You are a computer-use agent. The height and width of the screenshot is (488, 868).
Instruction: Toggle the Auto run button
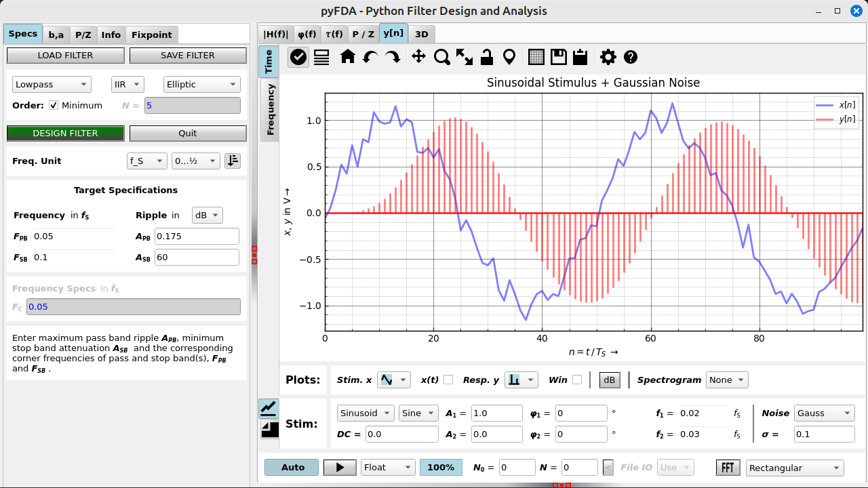[293, 468]
